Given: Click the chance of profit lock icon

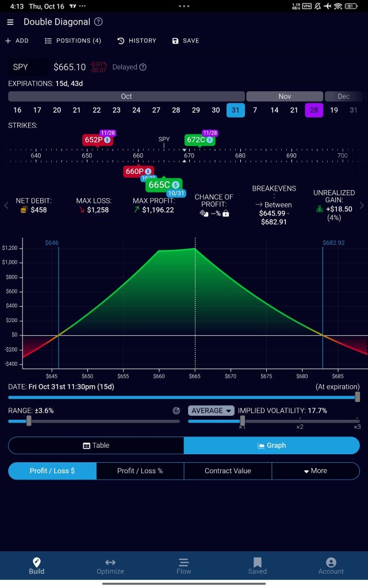Looking at the screenshot, I should (x=225, y=214).
